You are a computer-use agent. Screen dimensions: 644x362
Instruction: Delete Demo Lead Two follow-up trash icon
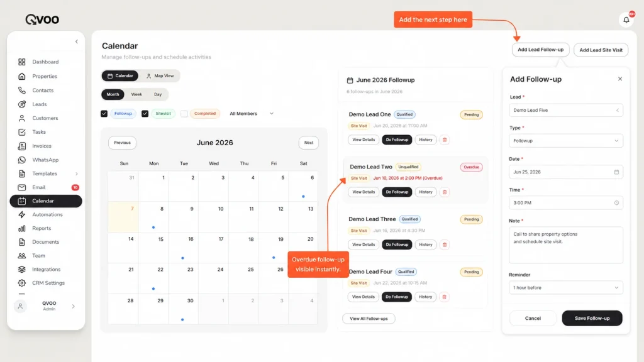445,192
